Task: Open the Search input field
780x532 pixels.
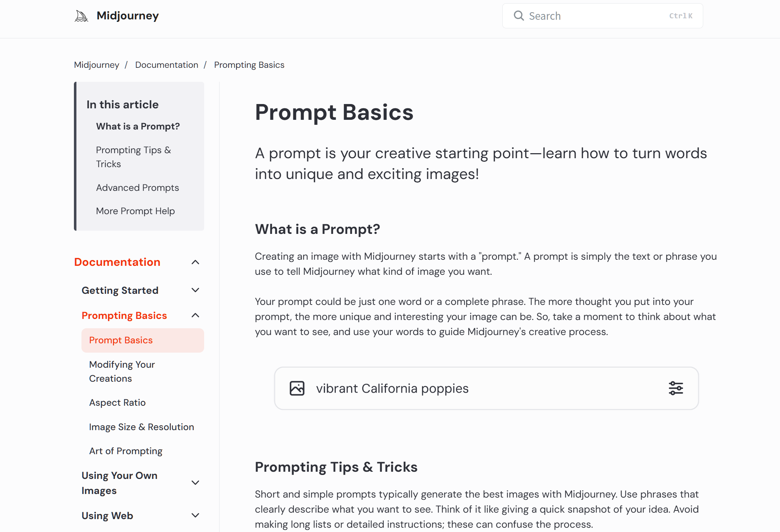Action: [602, 16]
